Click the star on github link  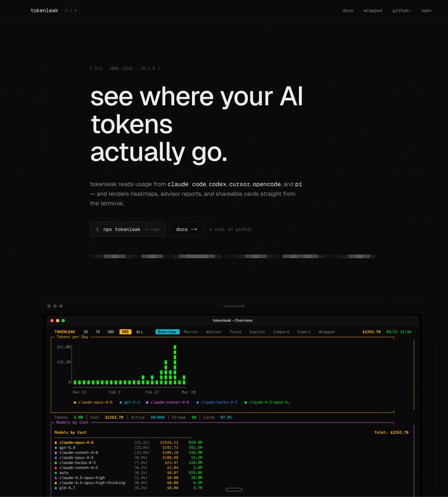[x=230, y=229]
